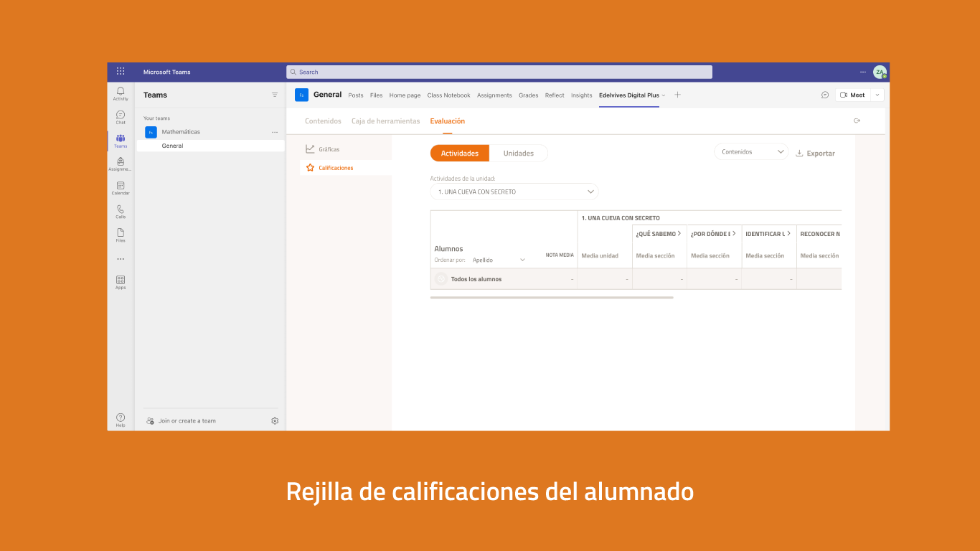Open the Insights tab
The height and width of the screenshot is (551, 980).
click(582, 95)
